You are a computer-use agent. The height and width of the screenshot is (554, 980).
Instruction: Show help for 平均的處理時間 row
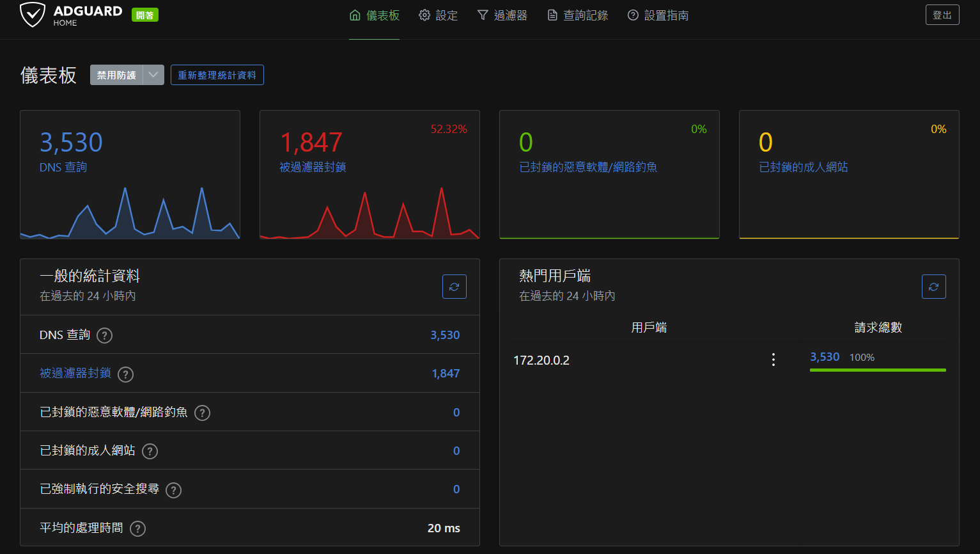138,528
